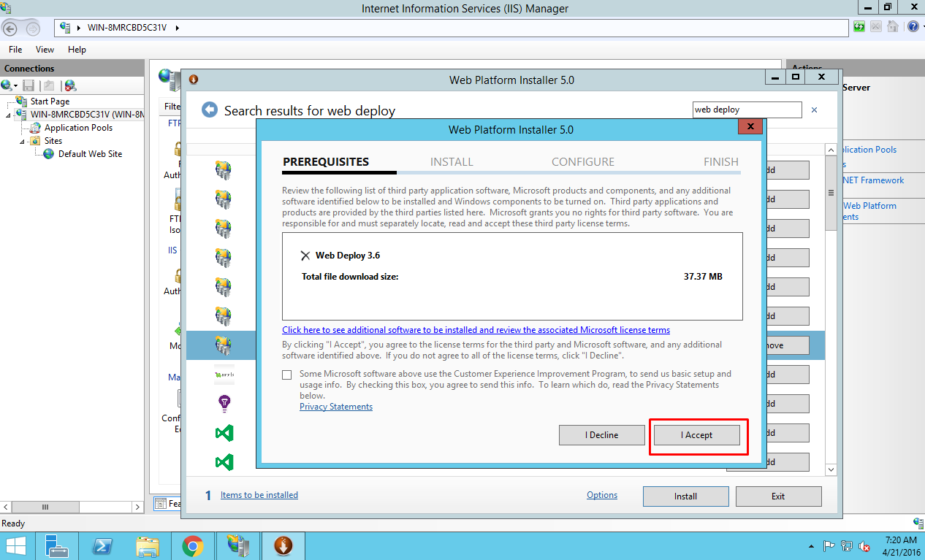
Task: Click the results list scrollbar down arrow
Action: point(831,469)
